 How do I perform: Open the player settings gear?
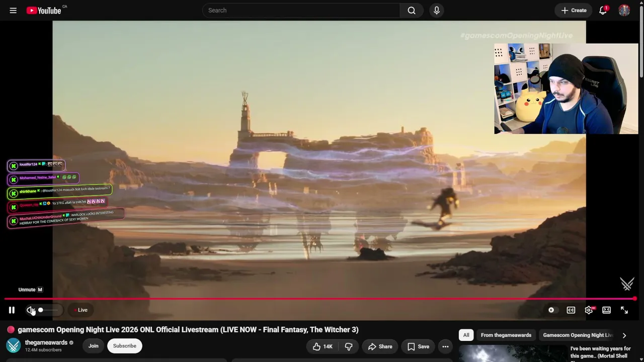click(589, 310)
